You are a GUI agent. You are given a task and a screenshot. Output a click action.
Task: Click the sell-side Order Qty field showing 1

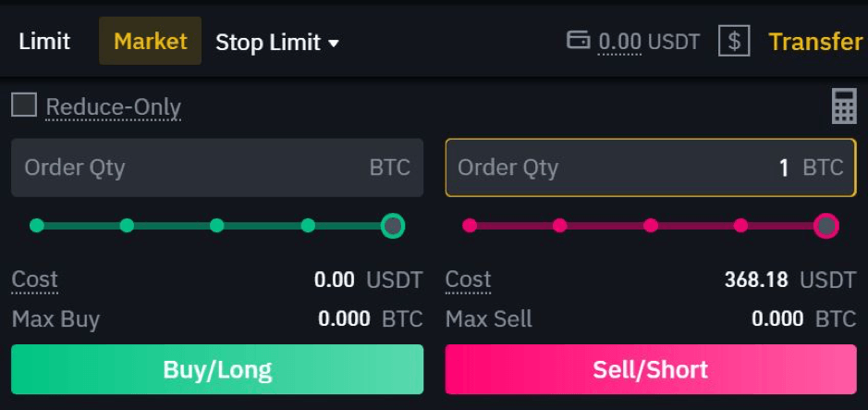pyautogui.click(x=651, y=168)
